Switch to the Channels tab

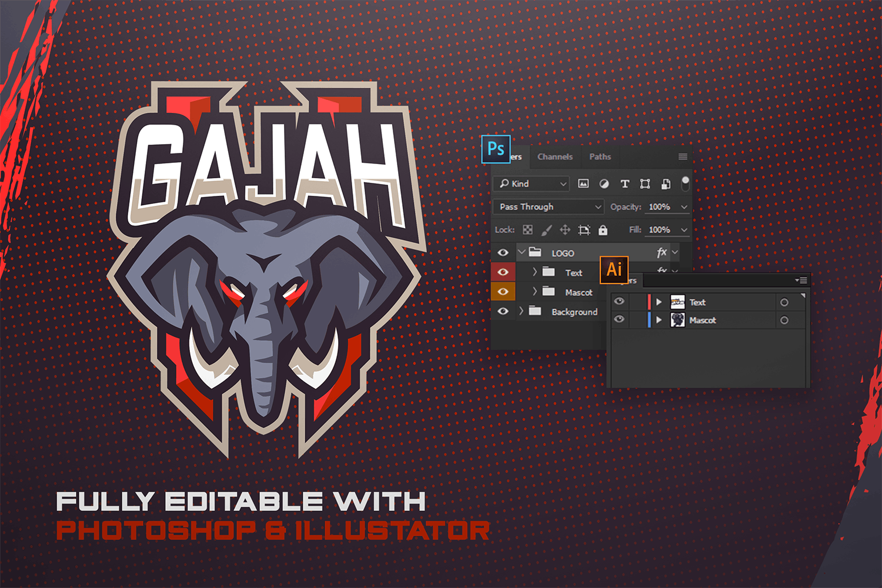pyautogui.click(x=554, y=156)
